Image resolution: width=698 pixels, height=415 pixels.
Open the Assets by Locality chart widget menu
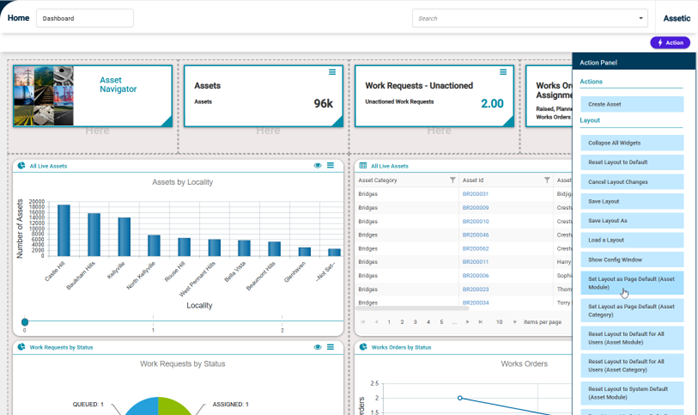(330, 165)
